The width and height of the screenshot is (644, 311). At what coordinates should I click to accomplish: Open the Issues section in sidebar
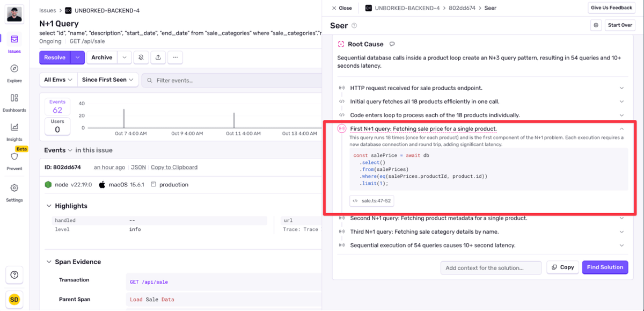coord(14,44)
